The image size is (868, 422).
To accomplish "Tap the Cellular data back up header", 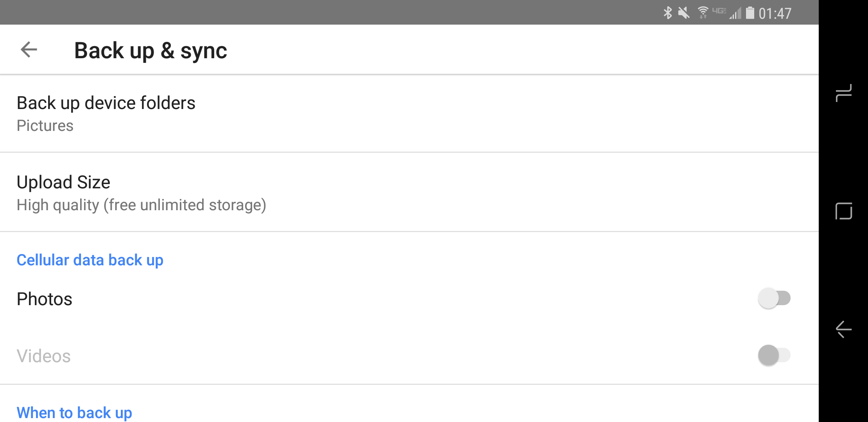I will tap(90, 260).
